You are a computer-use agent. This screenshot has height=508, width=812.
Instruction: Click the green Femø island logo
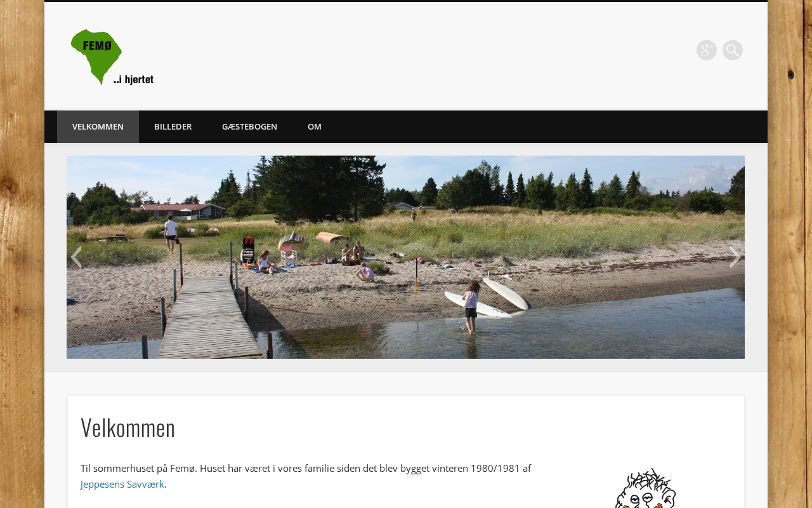click(96, 56)
